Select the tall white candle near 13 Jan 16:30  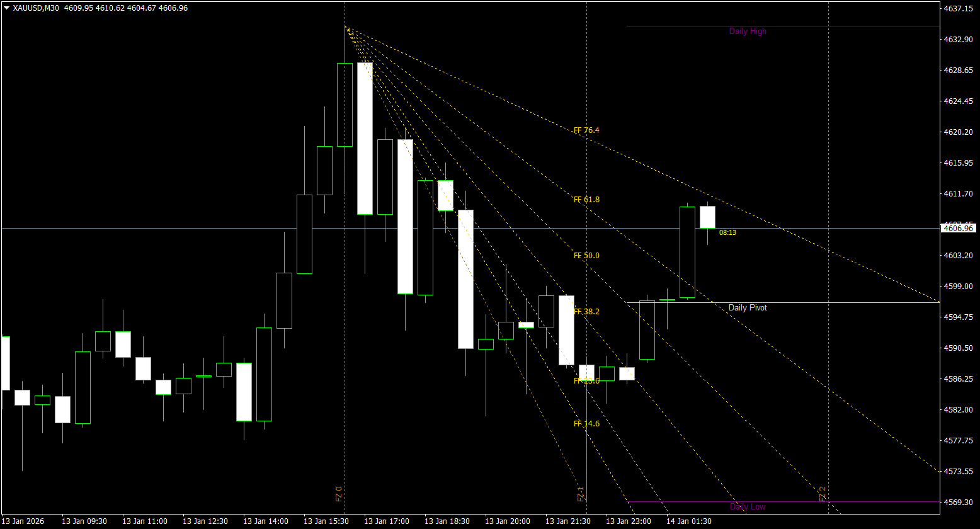pos(365,139)
